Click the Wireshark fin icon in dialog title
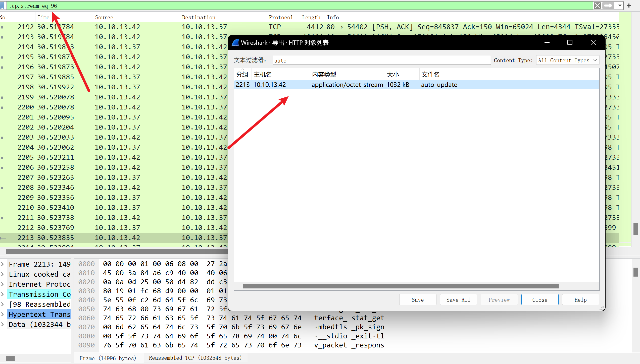The height and width of the screenshot is (364, 640). (235, 43)
